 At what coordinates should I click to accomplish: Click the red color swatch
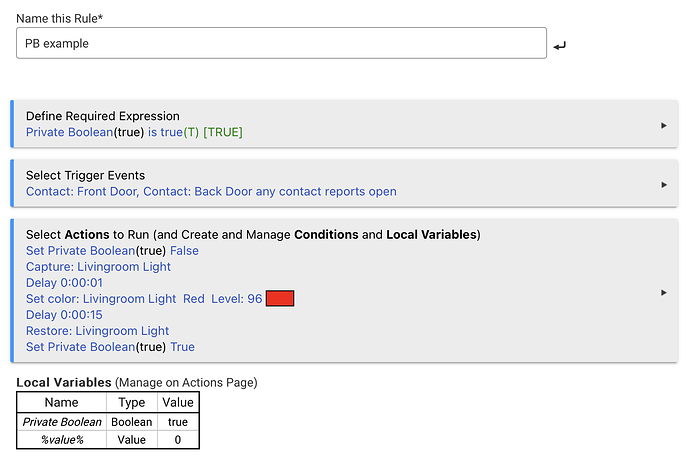(280, 299)
